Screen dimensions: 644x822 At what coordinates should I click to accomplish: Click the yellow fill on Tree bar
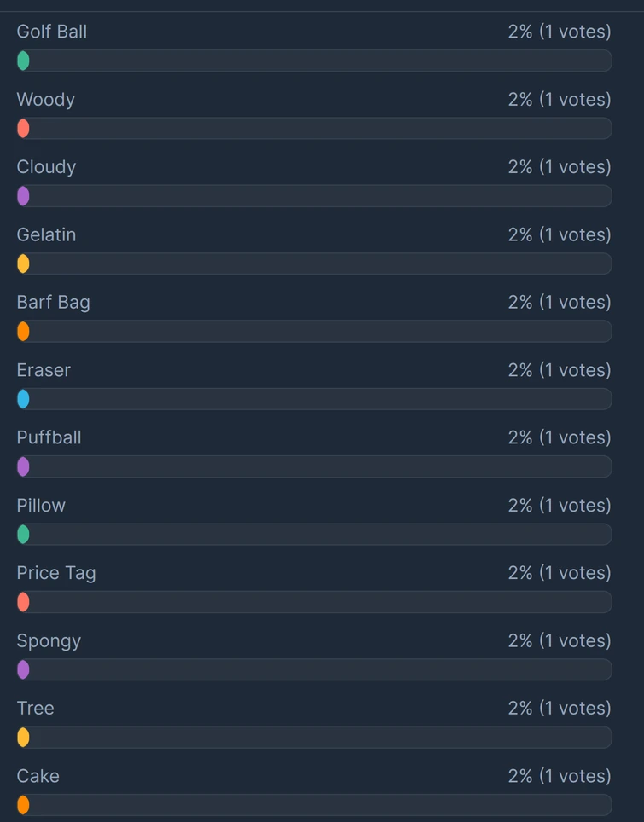pyautogui.click(x=23, y=738)
